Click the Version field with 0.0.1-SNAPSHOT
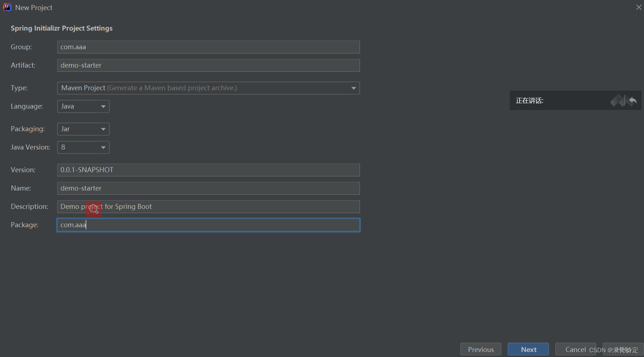The width and height of the screenshot is (644, 357). coord(208,170)
